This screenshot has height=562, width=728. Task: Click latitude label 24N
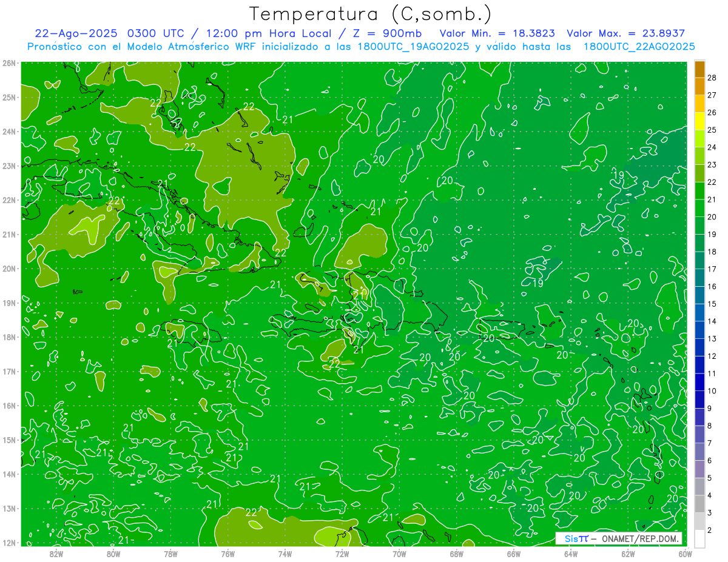click(8, 132)
